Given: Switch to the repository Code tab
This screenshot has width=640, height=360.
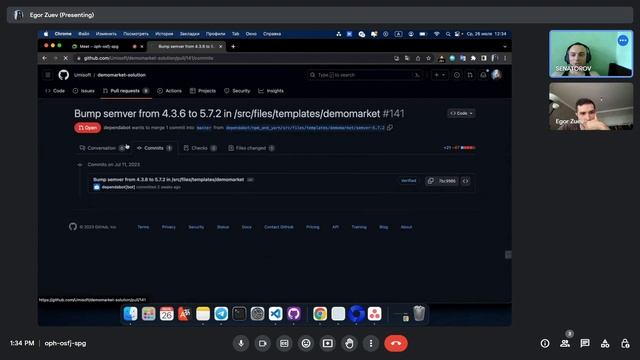Looking at the screenshot, I should tap(55, 91).
